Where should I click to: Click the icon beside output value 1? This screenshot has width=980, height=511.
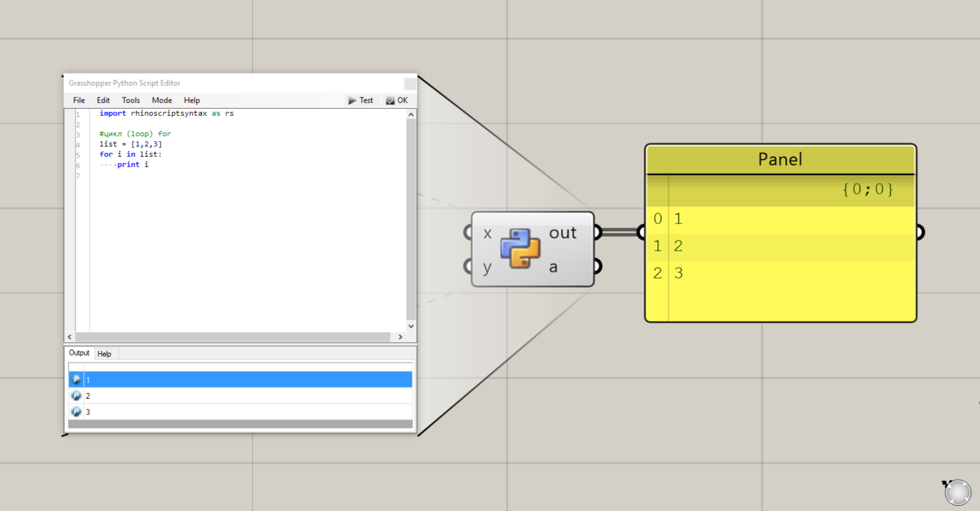click(x=76, y=380)
